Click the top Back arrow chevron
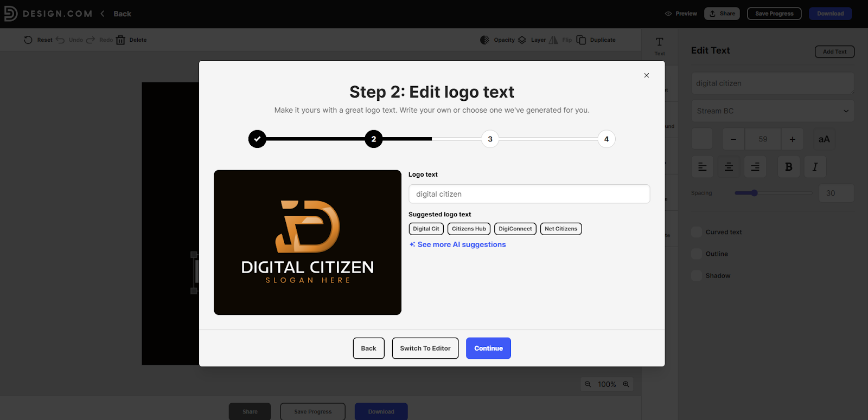 click(x=103, y=14)
